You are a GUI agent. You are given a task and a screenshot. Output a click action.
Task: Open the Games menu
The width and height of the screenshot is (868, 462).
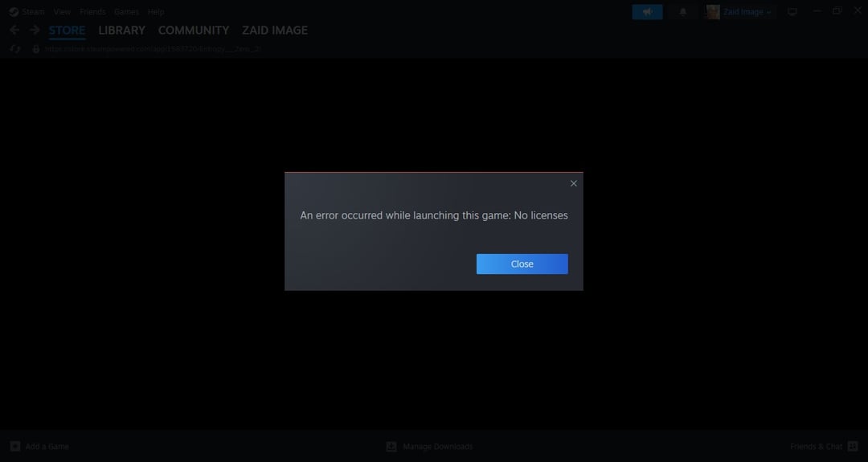click(126, 12)
